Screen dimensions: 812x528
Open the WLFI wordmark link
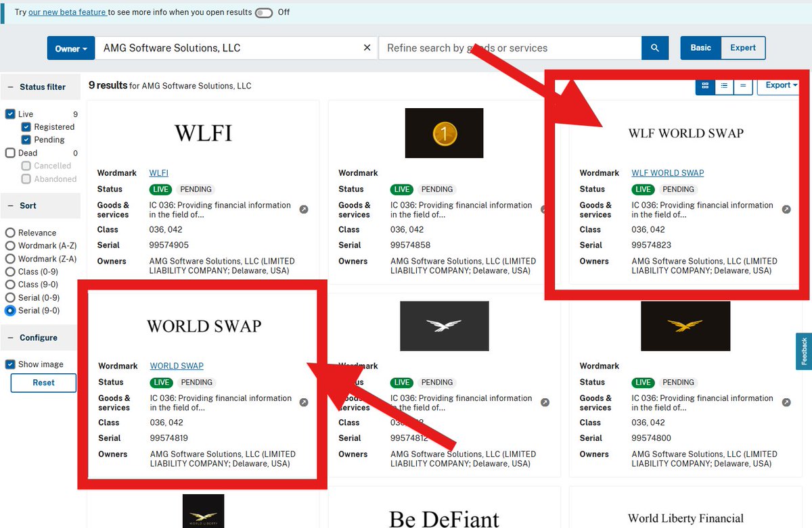159,173
